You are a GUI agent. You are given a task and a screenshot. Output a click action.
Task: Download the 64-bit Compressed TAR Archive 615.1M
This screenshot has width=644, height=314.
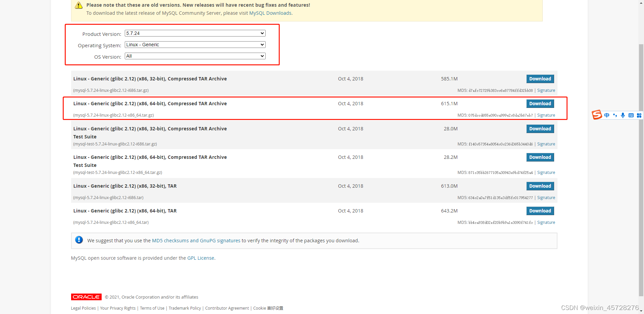(540, 104)
